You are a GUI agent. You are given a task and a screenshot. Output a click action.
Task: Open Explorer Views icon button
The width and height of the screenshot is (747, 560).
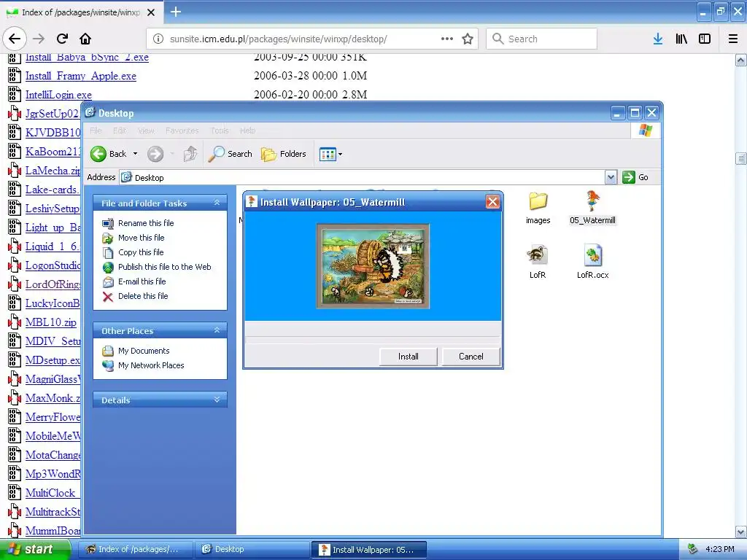[x=328, y=155]
